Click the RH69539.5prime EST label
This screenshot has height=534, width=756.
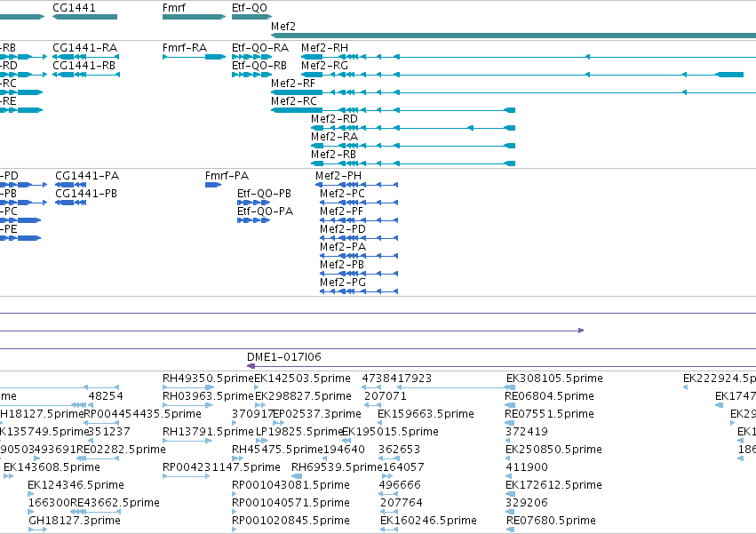coord(337,468)
